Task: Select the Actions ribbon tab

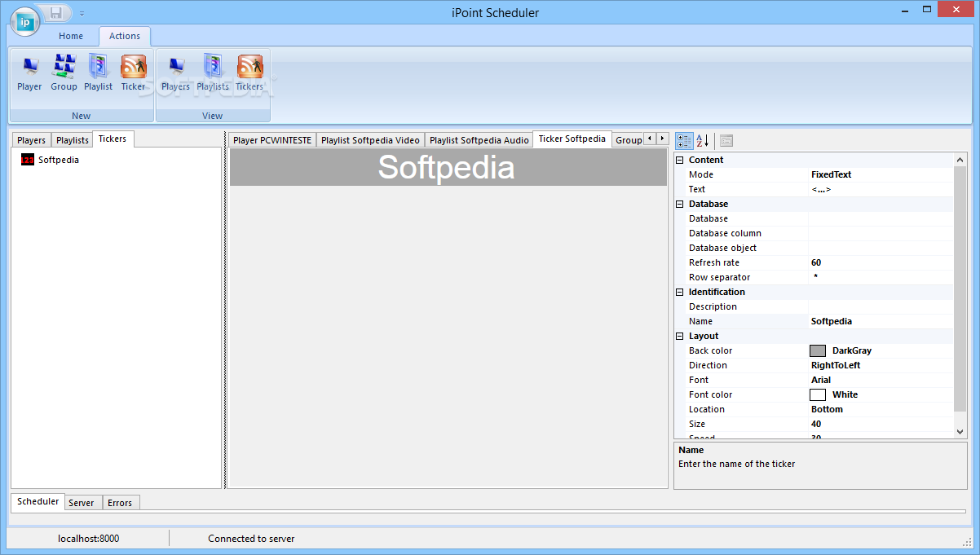Action: pyautogui.click(x=125, y=36)
